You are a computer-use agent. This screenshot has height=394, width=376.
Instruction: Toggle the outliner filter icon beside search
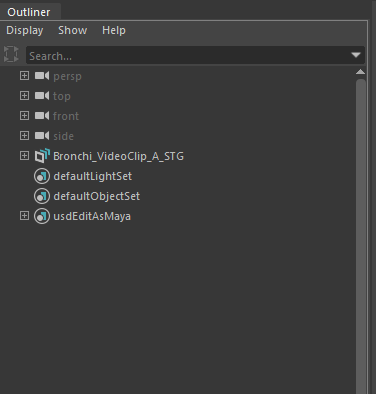(11, 54)
